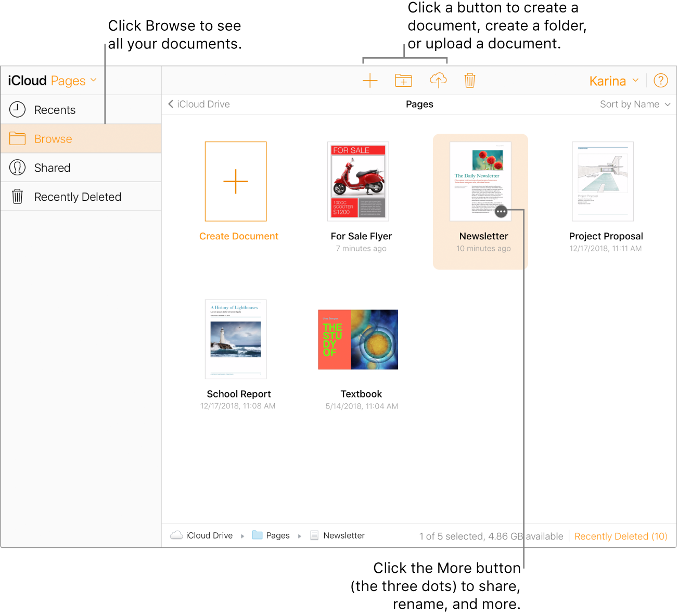
Task: Upload a document with the cloud icon
Action: (438, 80)
